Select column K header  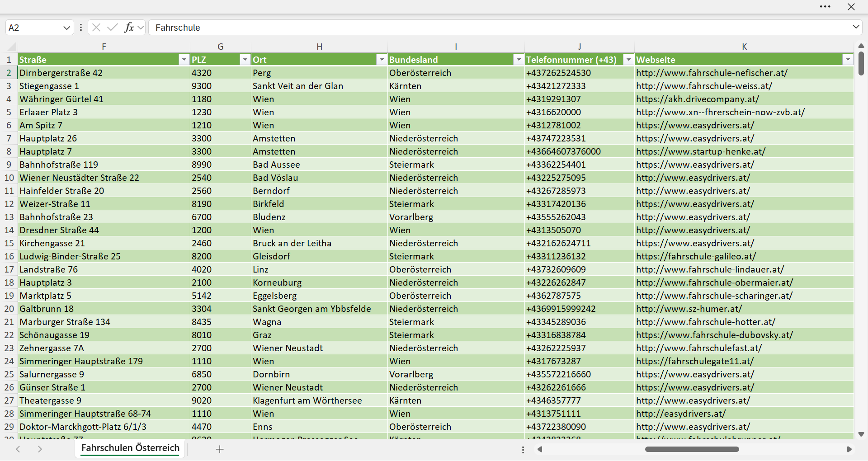point(745,47)
